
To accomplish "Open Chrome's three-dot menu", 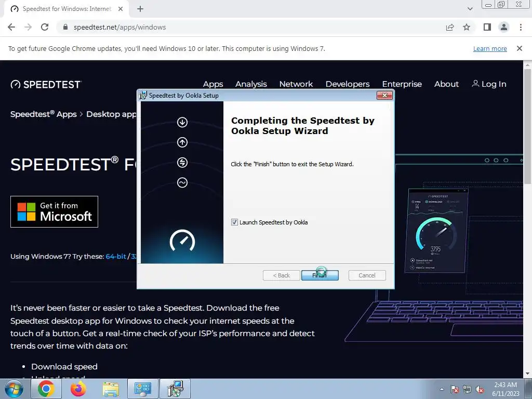I will tap(521, 27).
